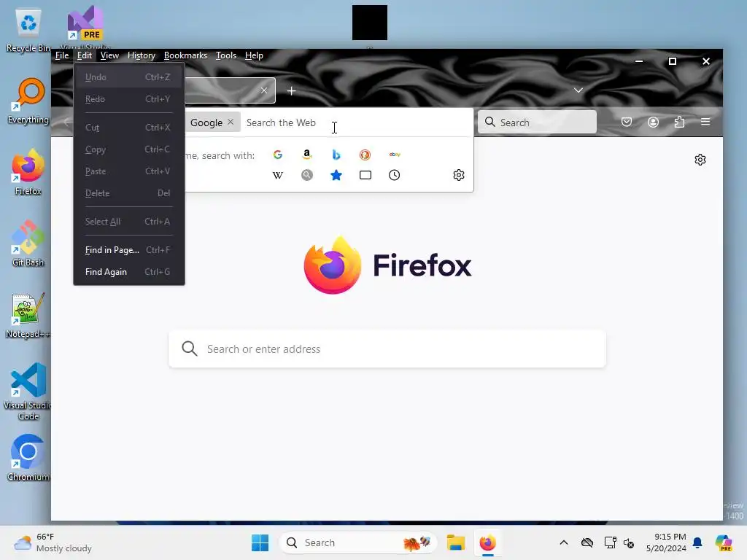Open Save to Pocket toolbar icon

[x=627, y=122]
